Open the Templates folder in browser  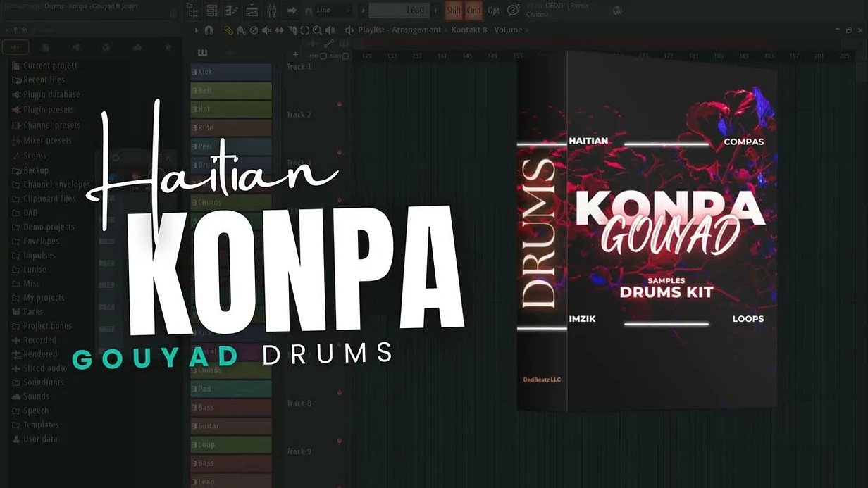click(35, 425)
